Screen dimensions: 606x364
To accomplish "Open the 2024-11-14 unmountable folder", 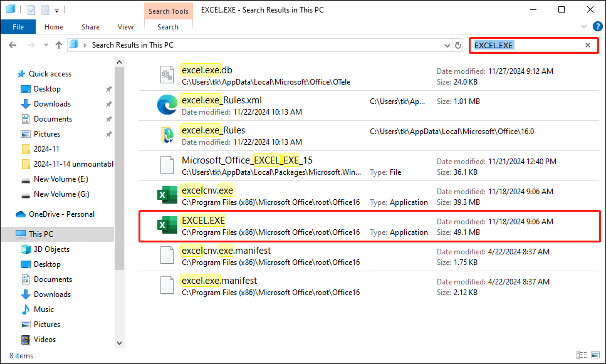I will click(x=73, y=164).
